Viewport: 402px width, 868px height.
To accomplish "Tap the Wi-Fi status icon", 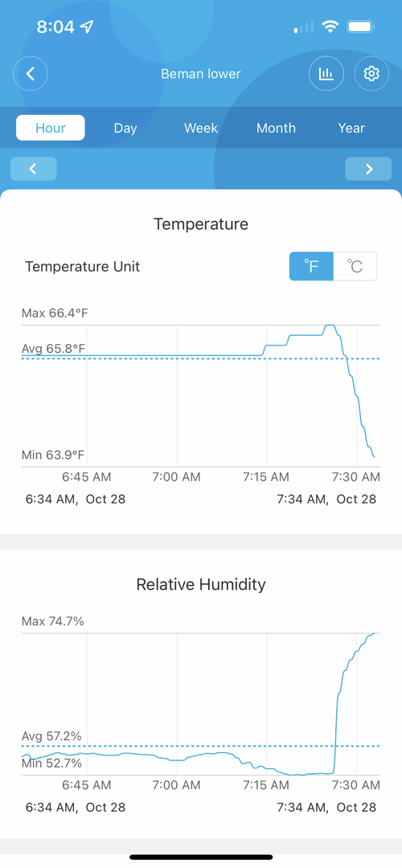I will coord(330,26).
